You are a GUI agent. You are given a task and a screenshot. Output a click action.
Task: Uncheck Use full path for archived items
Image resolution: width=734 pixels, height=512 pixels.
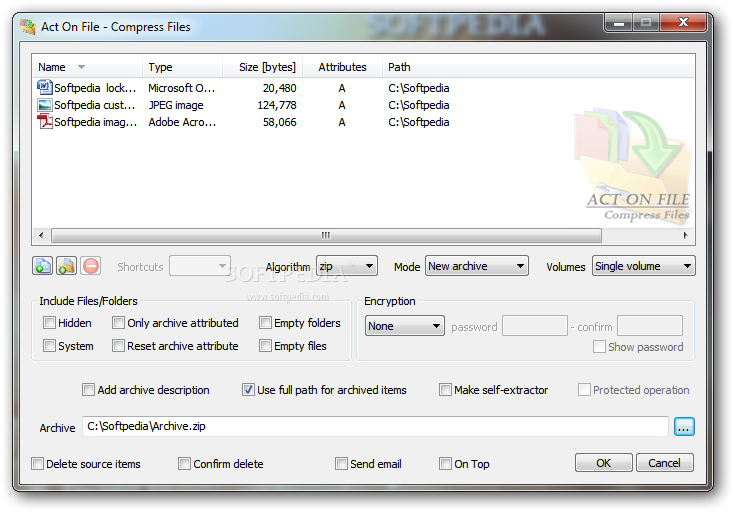click(248, 389)
